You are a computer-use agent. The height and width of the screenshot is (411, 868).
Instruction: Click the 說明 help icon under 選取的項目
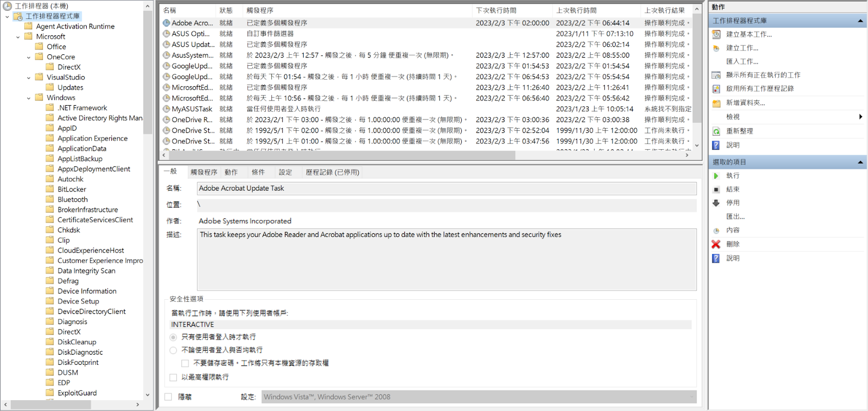[716, 258]
